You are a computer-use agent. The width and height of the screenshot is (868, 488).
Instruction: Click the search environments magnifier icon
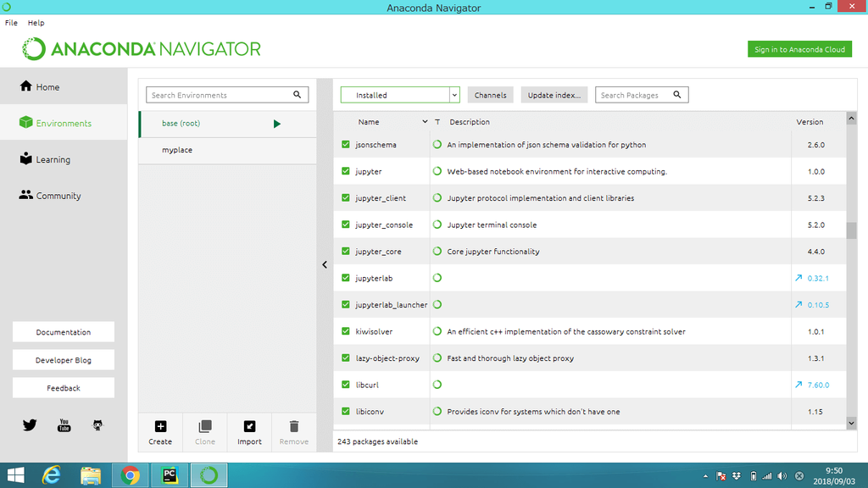tap(298, 95)
